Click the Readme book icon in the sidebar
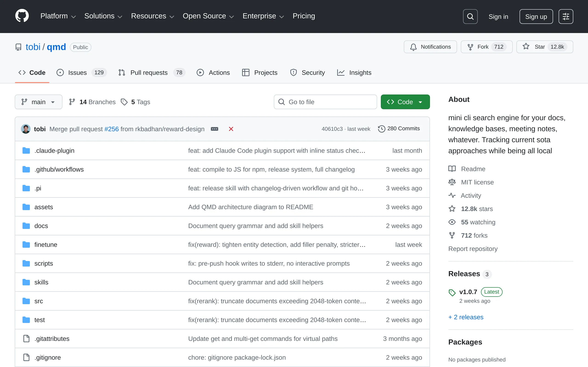Image resolution: width=588 pixels, height=367 pixels. [x=452, y=169]
